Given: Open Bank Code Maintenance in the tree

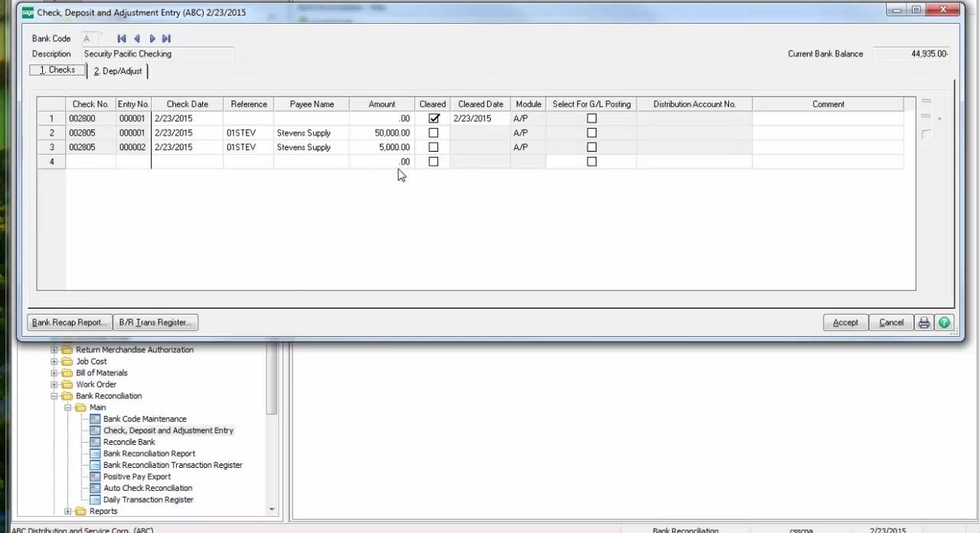Looking at the screenshot, I should click(145, 419).
